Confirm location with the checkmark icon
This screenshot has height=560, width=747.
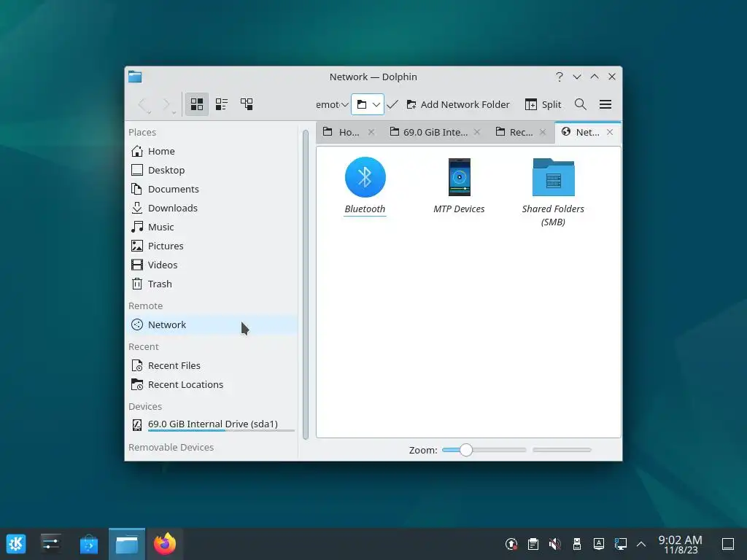coord(392,104)
